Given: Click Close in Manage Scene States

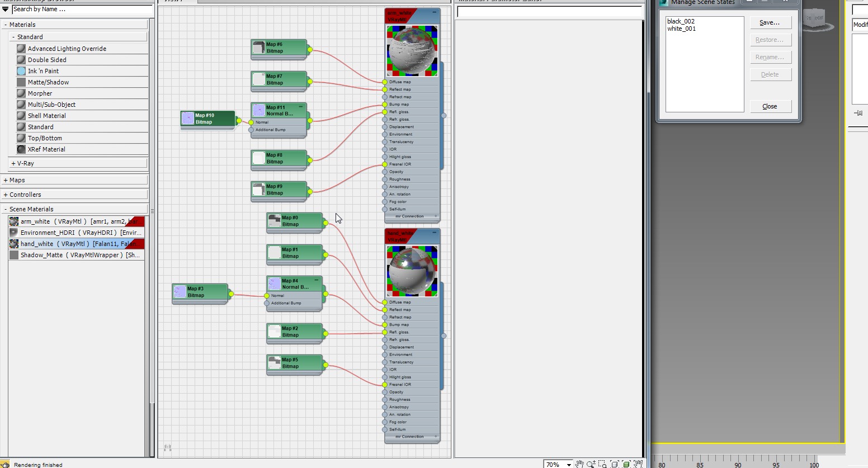Looking at the screenshot, I should pyautogui.click(x=771, y=106).
